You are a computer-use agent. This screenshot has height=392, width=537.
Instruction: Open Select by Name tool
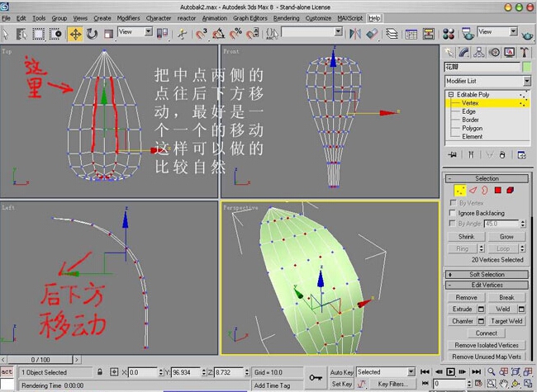pyautogui.click(x=21, y=34)
